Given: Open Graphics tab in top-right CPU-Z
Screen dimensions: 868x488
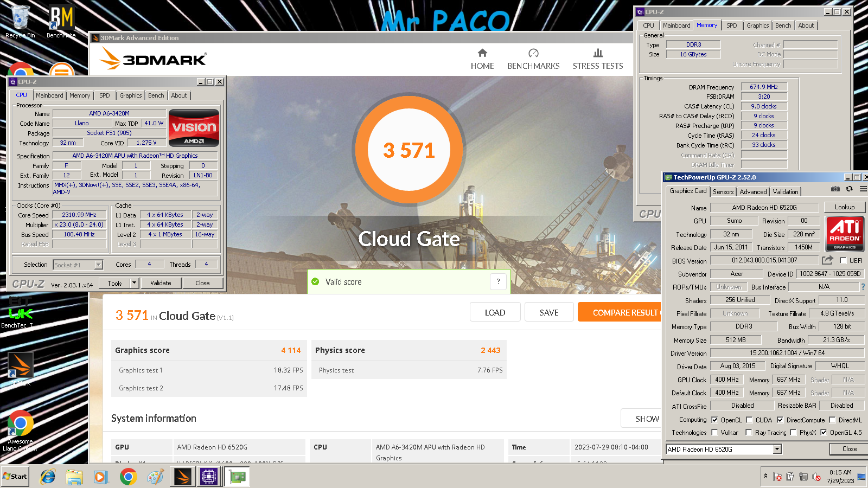Looking at the screenshot, I should [757, 25].
